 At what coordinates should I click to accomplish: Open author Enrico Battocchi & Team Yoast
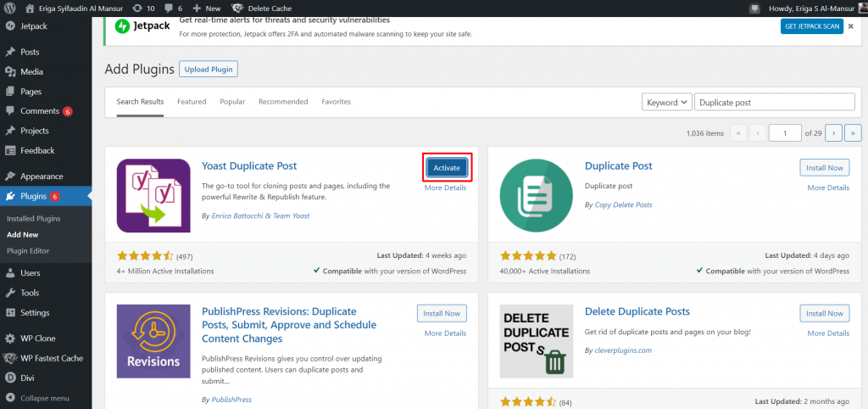pos(260,216)
